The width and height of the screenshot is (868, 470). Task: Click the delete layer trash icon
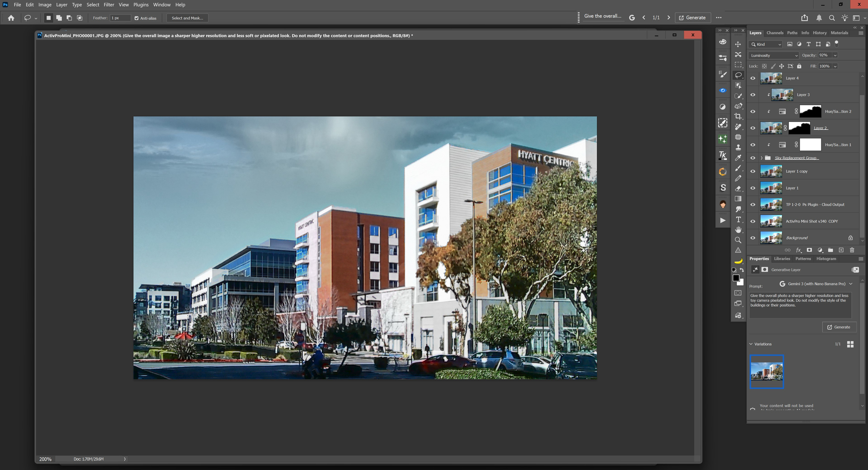click(x=852, y=250)
